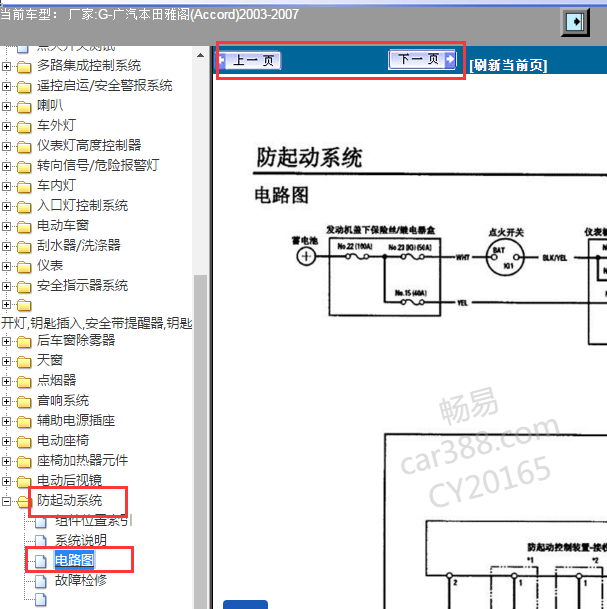Viewport: 607px width, 609px height.
Task: Click the tree scrollbar up arrow
Action: coord(200,55)
